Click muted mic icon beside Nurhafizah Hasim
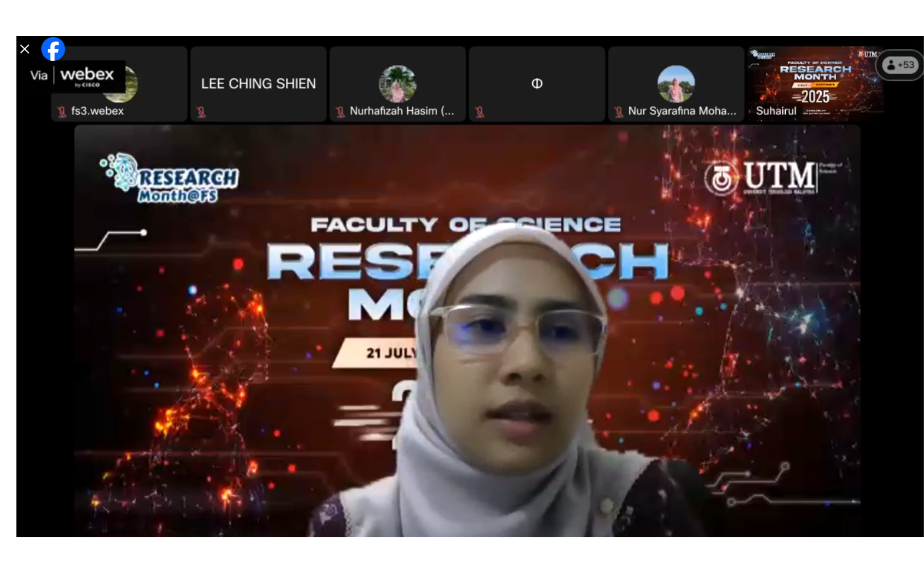 (x=340, y=112)
